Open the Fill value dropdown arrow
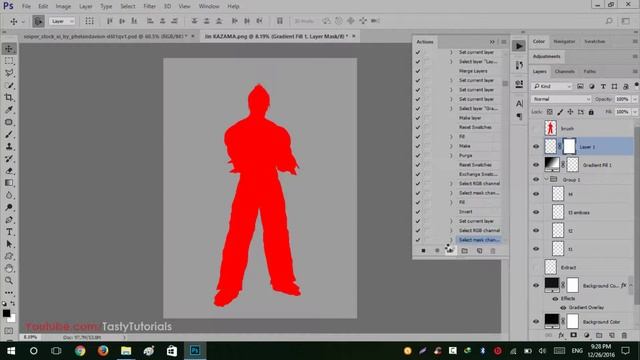Screen dimensions: 640x360 [x=635, y=112]
